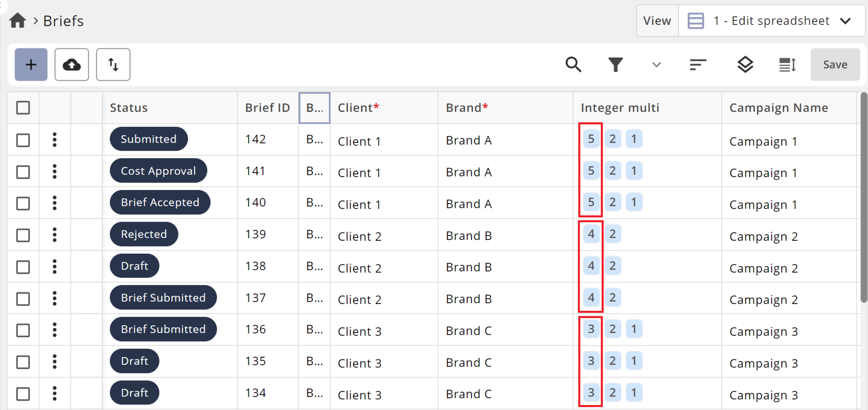The height and width of the screenshot is (410, 868).
Task: Click the funnel filter icon
Action: coord(615,64)
